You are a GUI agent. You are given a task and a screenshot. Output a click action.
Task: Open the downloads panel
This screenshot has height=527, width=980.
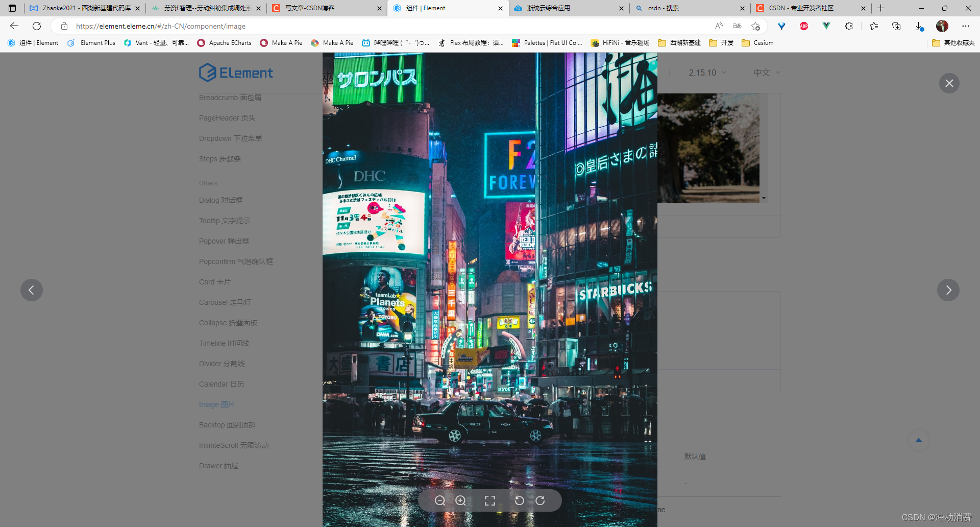pos(919,26)
